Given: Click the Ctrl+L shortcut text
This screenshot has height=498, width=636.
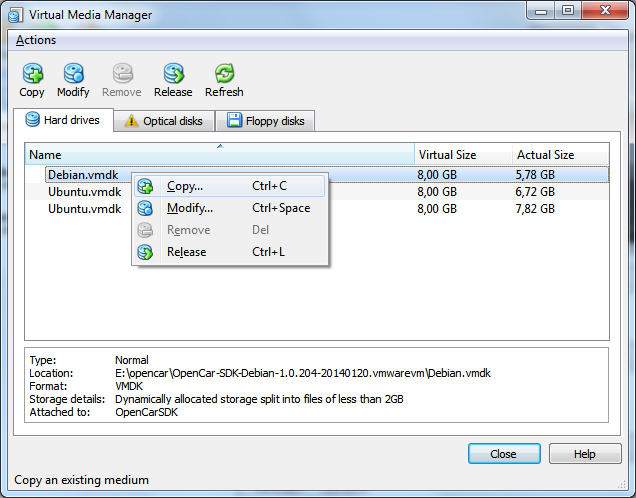Looking at the screenshot, I should tap(268, 252).
